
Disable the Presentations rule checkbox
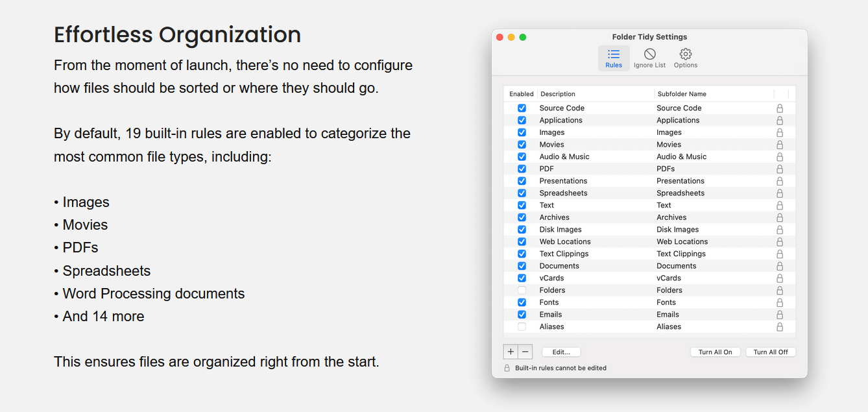coord(522,181)
